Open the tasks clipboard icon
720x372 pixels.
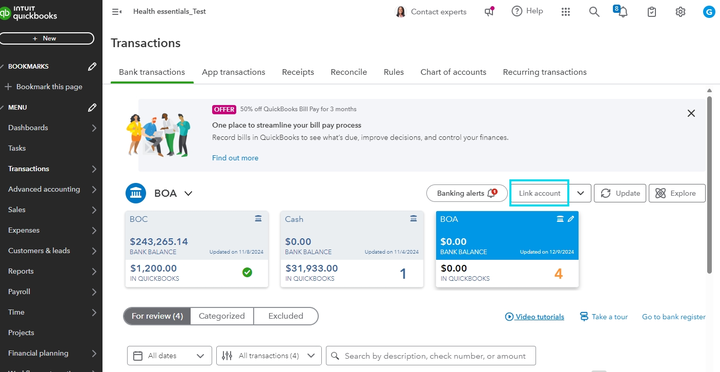tap(652, 12)
